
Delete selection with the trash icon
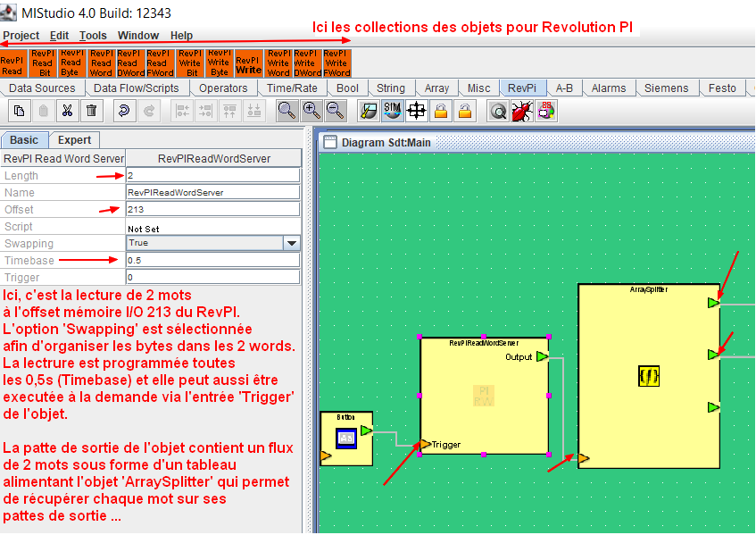pos(91,112)
